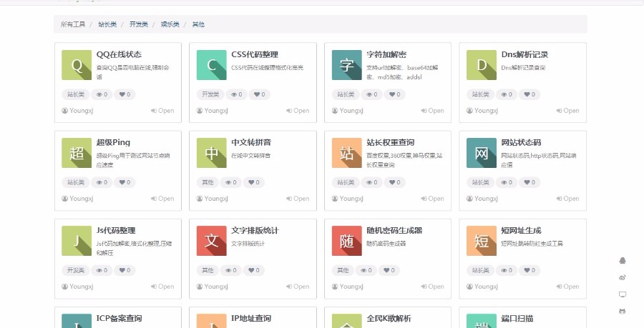Image resolution: width=644 pixels, height=328 pixels.
Task: Select 其他 category in filter bar
Action: pos(198,24)
